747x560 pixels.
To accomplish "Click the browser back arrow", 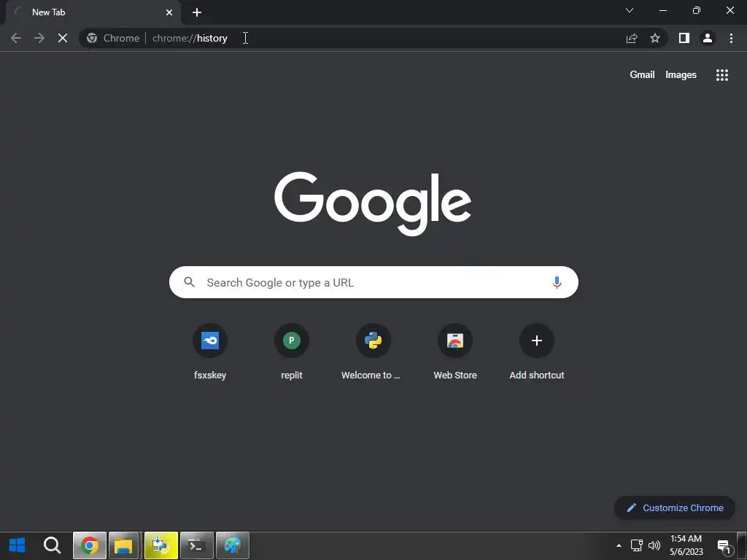I will point(16,38).
